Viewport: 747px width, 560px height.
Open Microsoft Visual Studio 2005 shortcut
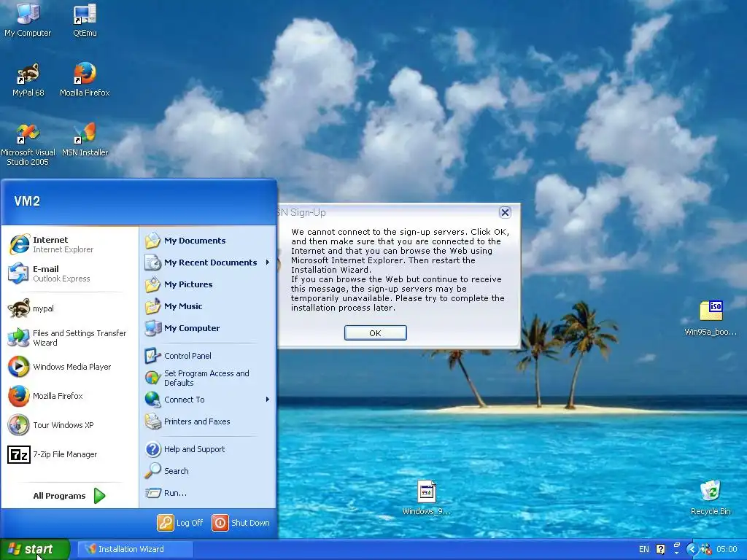(28, 144)
